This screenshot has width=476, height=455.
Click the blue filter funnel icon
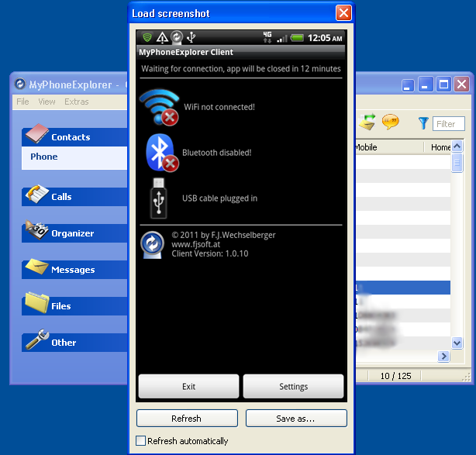(423, 123)
